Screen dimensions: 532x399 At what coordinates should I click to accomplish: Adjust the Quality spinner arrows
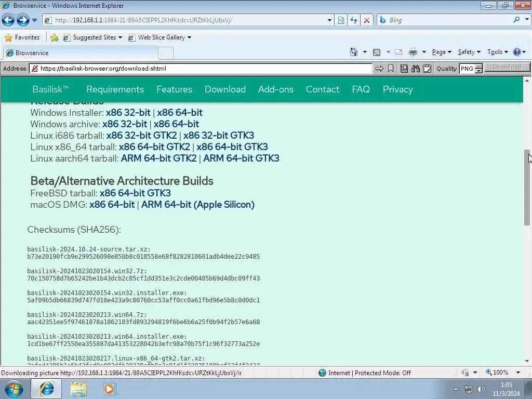click(478, 69)
